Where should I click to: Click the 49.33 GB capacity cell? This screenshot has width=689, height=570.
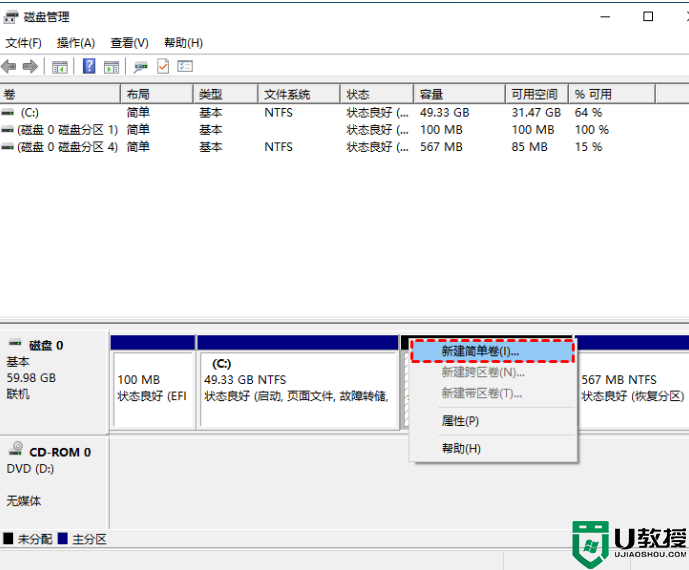(x=445, y=113)
